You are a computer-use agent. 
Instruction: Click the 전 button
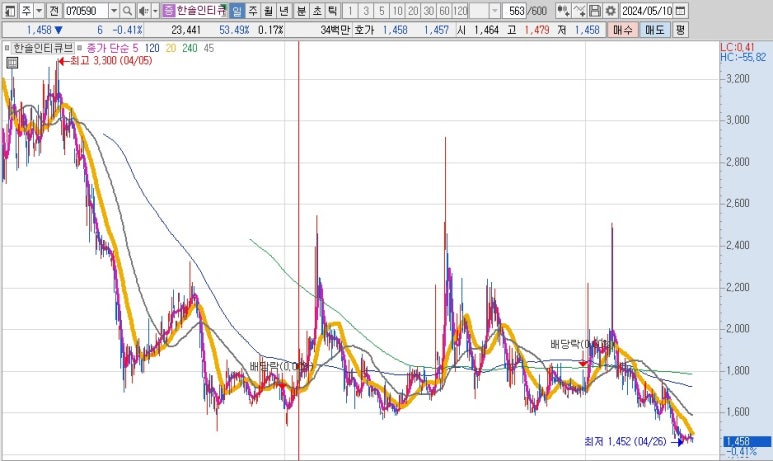(x=54, y=10)
